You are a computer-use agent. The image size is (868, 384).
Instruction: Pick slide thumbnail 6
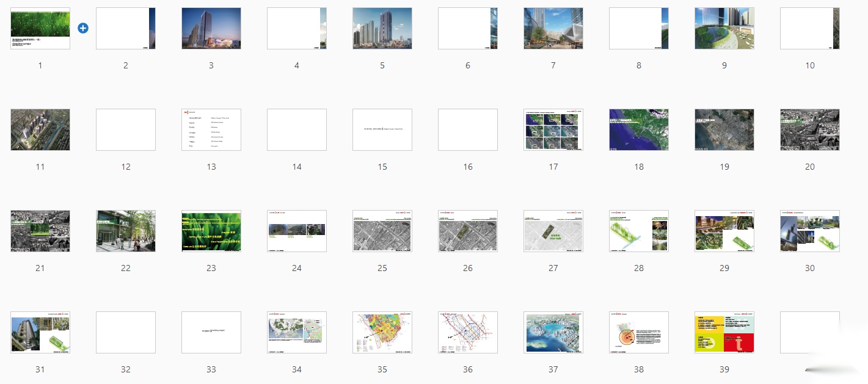[468, 28]
